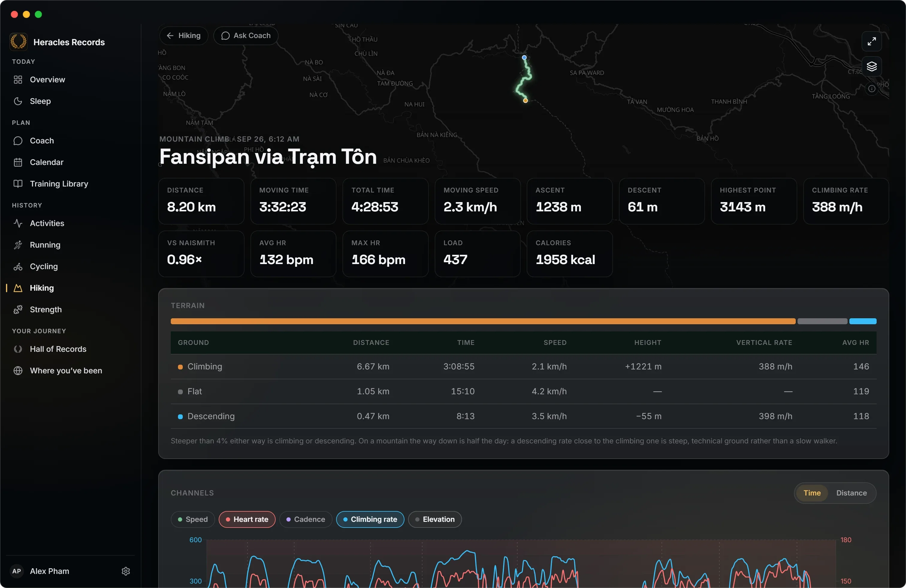The width and height of the screenshot is (906, 588).
Task: Click the VS NAISMITH 0.96× stat card
Action: [201, 254]
